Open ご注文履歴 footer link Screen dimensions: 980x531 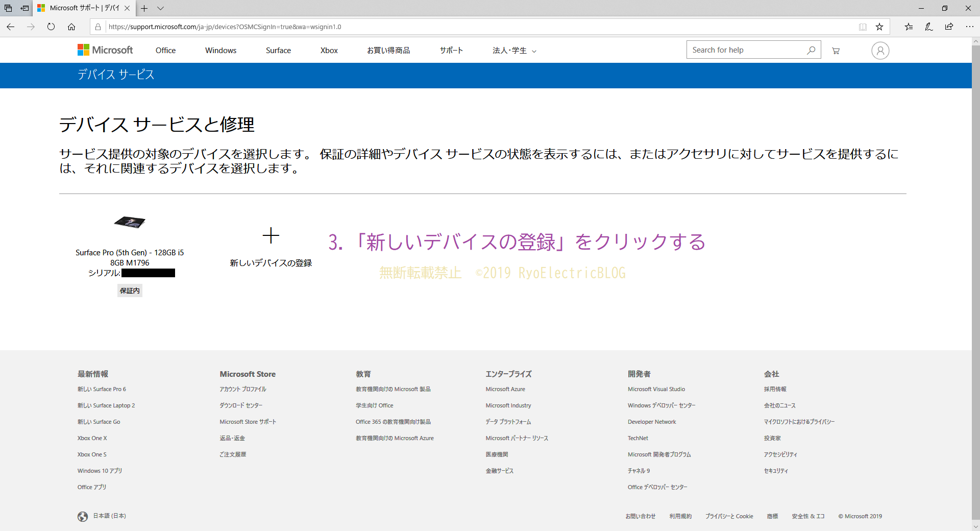coord(233,454)
